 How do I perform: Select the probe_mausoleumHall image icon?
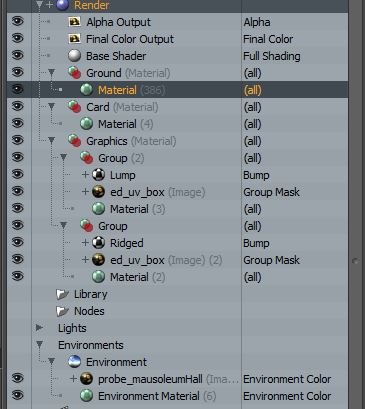(87, 379)
